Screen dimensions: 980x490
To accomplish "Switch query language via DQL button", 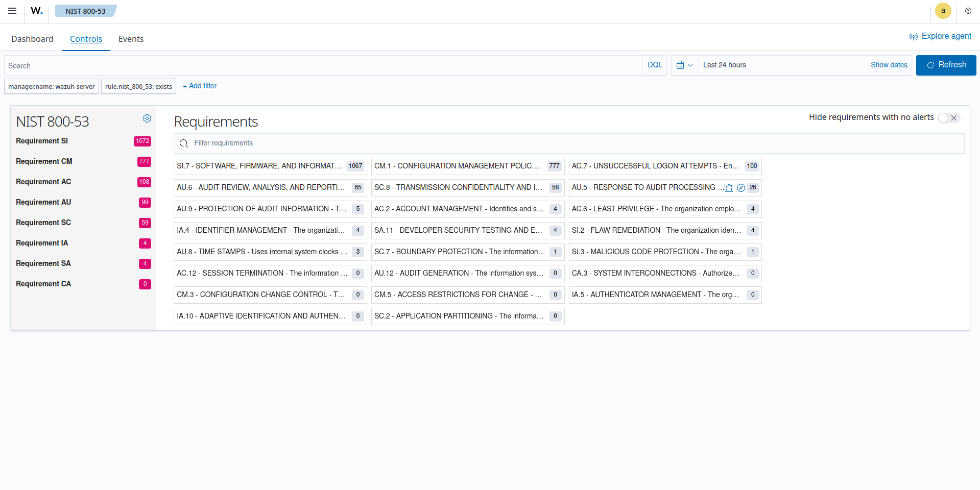I will click(x=655, y=65).
